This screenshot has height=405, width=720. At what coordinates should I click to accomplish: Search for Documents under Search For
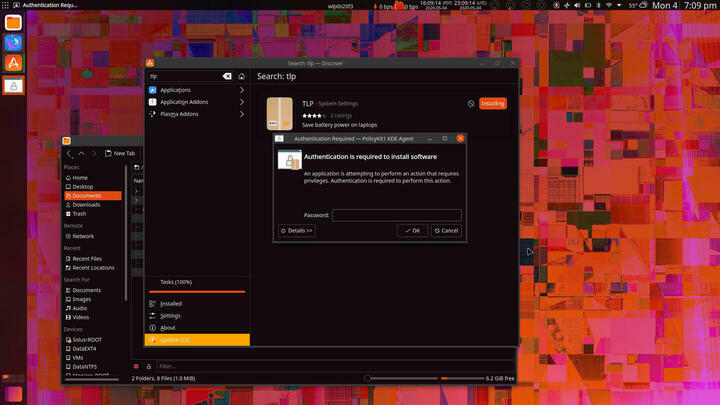point(93,290)
